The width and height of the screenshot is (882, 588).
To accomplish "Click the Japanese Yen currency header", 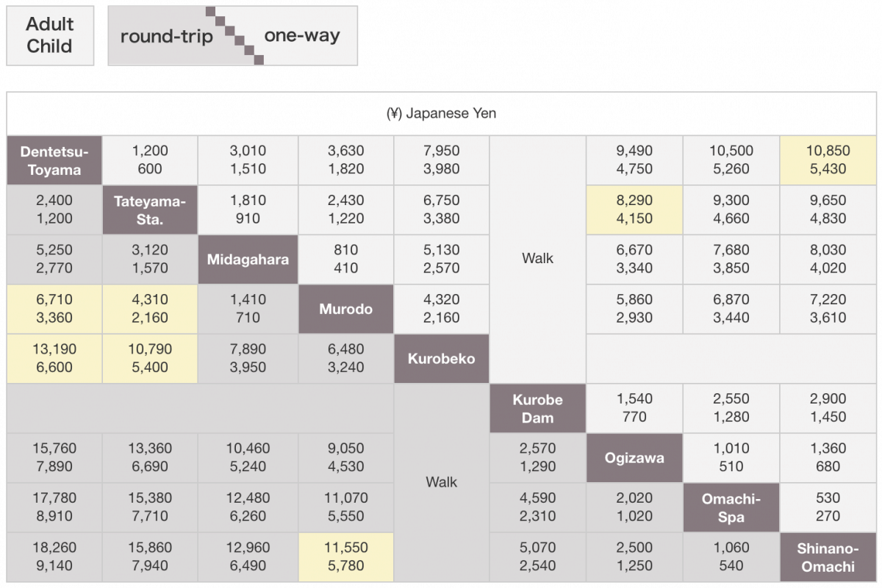I will [441, 114].
